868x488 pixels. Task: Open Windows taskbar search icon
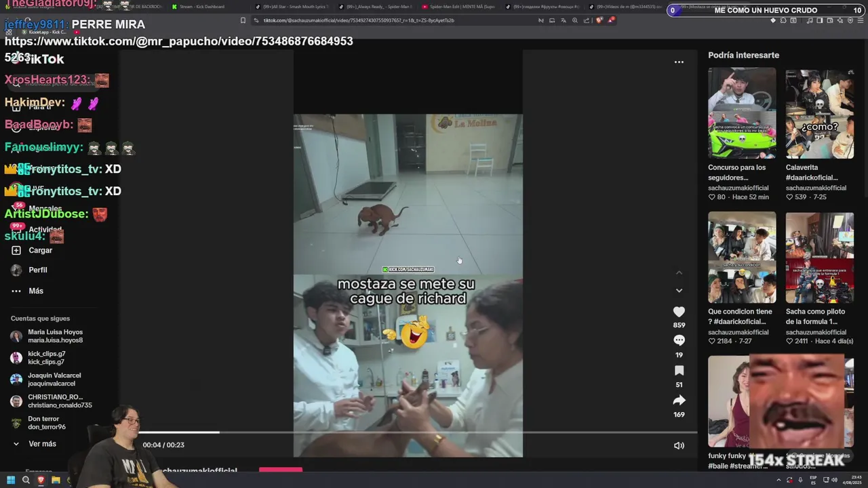click(x=26, y=480)
